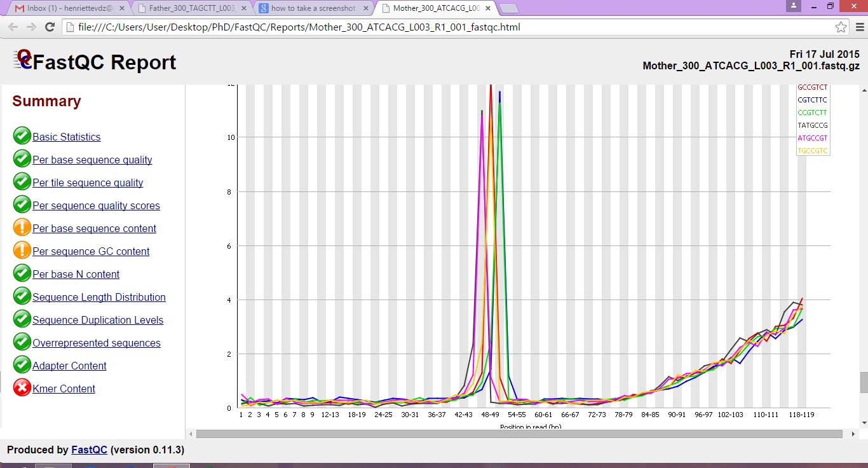Open the 'how to take a screenshot' tab

point(311,9)
